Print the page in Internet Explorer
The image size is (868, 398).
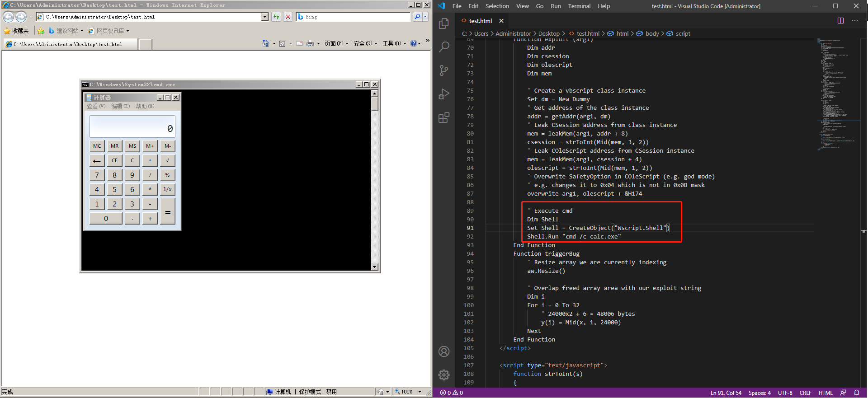(x=310, y=43)
